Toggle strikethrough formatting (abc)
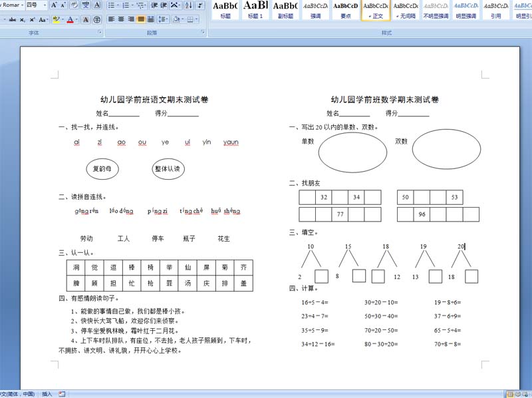Viewport: 532px width, 398px height. (13, 20)
